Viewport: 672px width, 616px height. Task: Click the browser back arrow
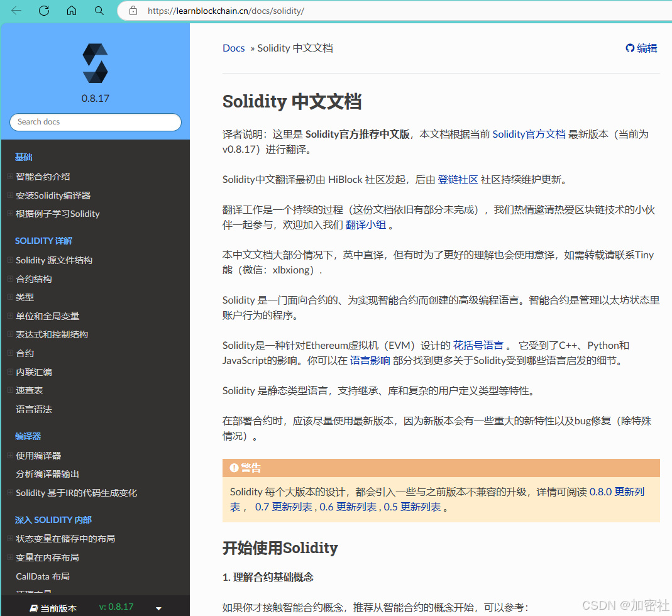(16, 11)
